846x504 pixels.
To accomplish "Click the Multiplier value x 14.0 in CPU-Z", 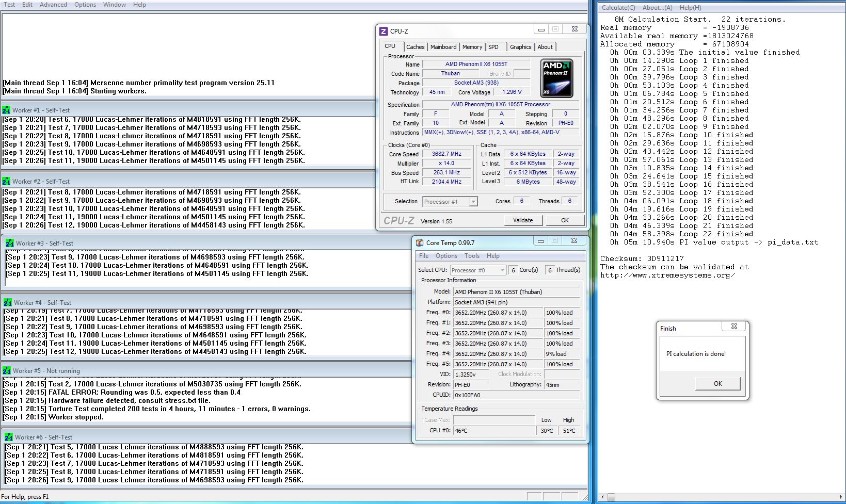I will click(x=447, y=164).
